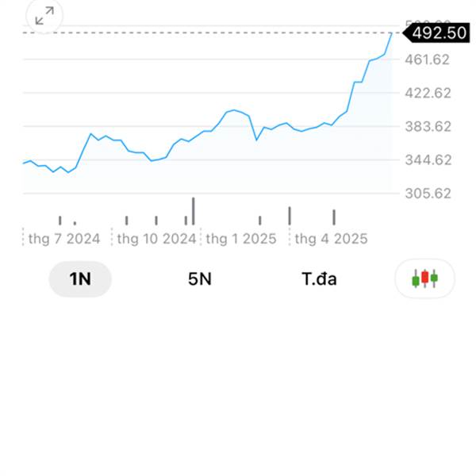Click the thg 10 2024 axis label
The height and width of the screenshot is (476, 476).
tap(156, 239)
